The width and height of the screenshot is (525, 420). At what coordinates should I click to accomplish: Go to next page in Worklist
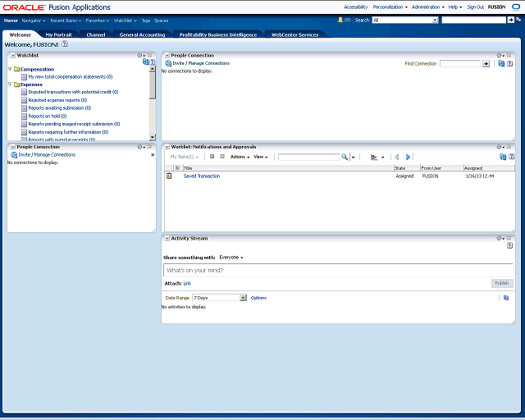point(408,157)
